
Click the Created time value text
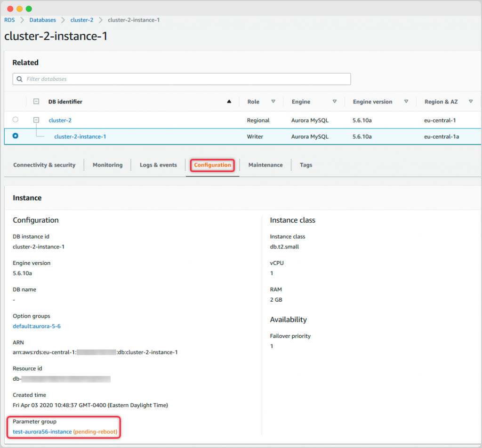point(90,405)
